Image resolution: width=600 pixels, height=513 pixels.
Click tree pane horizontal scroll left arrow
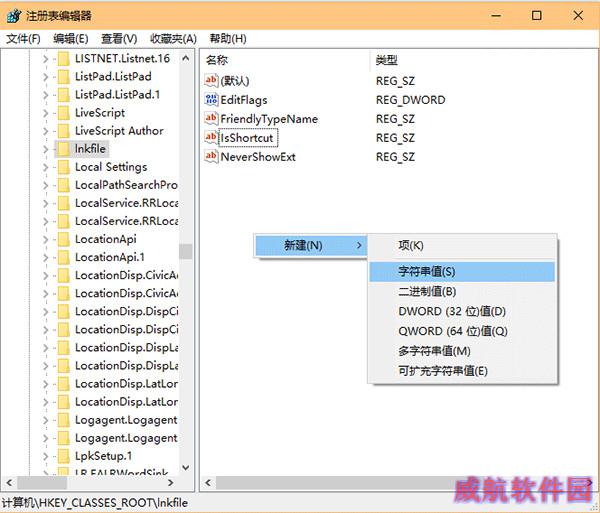(x=9, y=483)
